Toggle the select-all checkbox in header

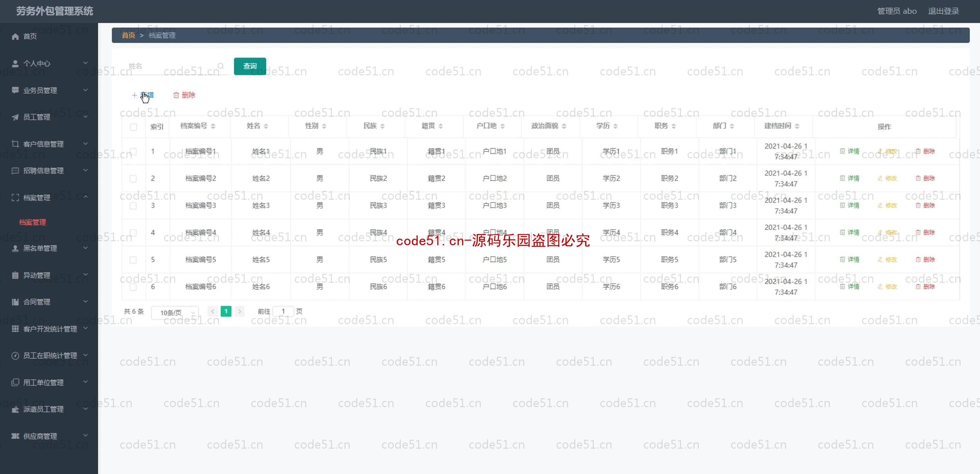[x=133, y=127]
